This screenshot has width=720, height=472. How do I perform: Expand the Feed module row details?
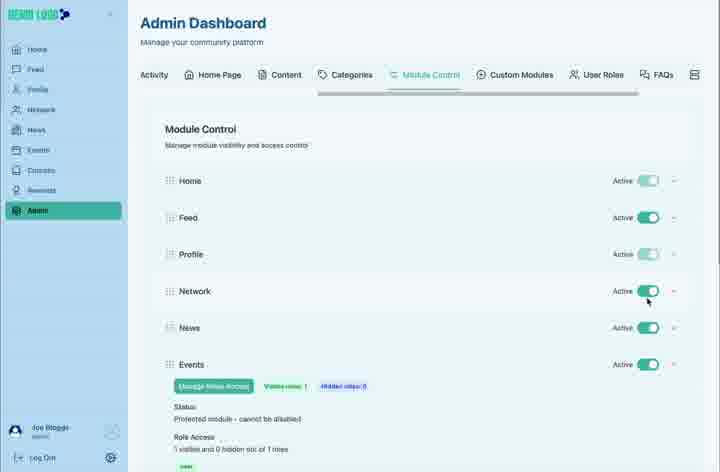[x=675, y=218]
